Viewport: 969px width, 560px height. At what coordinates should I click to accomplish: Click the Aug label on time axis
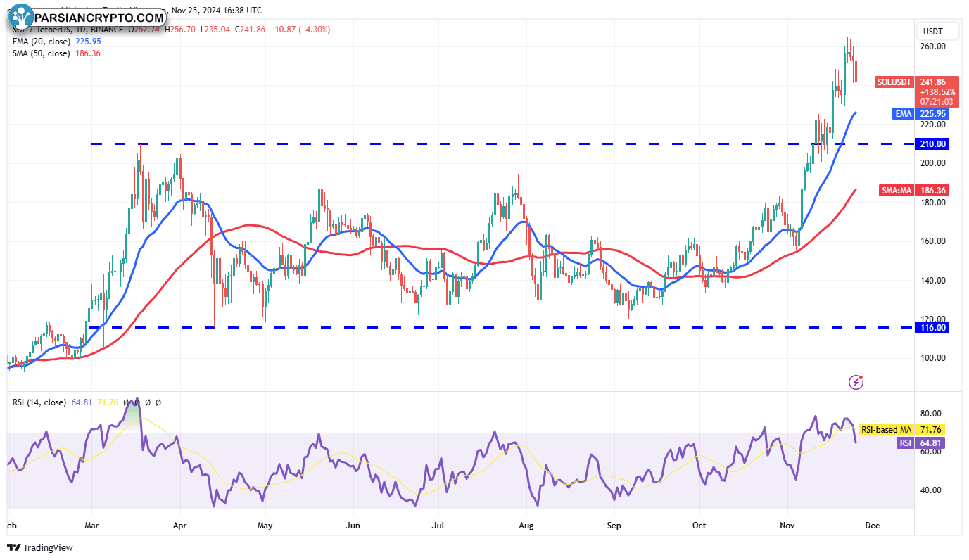pyautogui.click(x=525, y=526)
